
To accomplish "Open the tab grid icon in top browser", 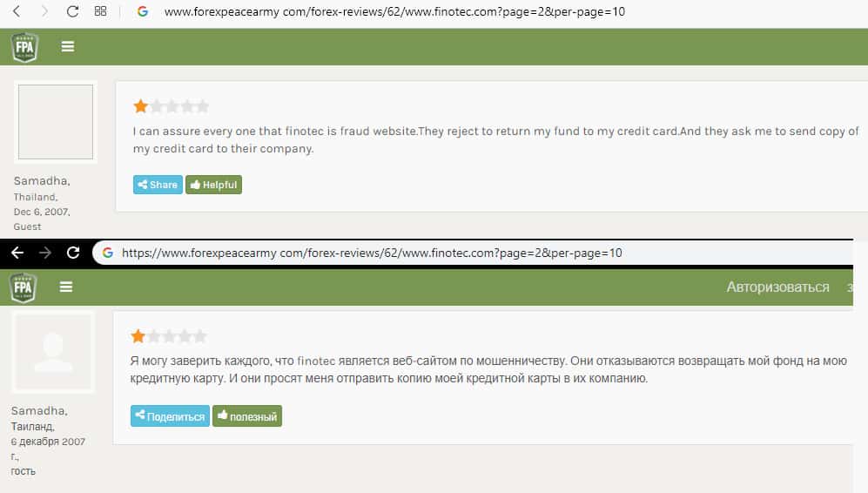I will [x=100, y=11].
